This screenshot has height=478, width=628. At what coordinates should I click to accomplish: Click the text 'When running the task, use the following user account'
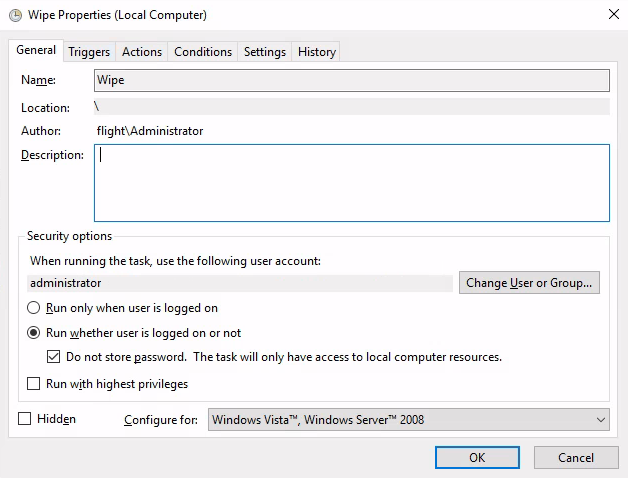(175, 261)
